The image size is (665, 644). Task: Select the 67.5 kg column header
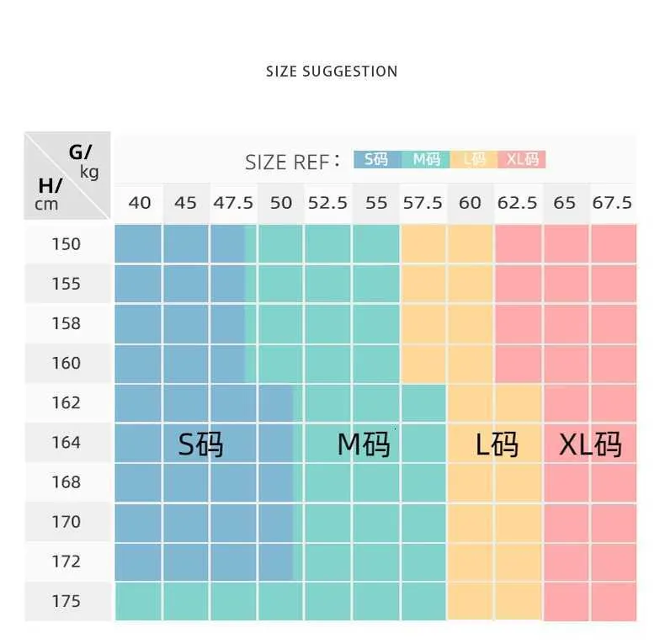[x=612, y=203]
